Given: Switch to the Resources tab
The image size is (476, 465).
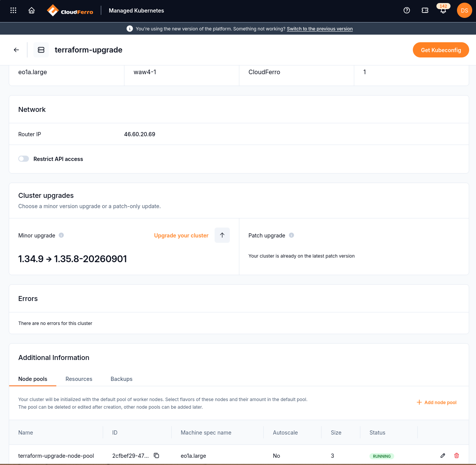Looking at the screenshot, I should coord(79,379).
